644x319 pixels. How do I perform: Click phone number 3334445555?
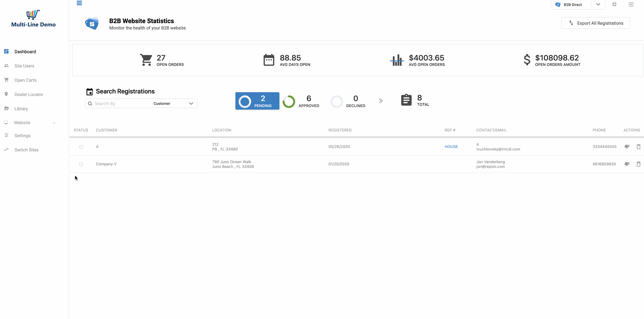[x=604, y=147]
